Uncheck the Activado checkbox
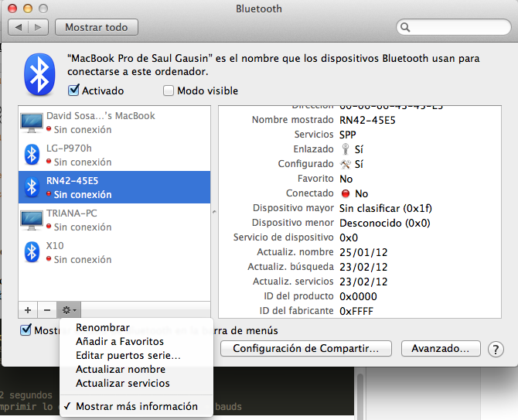Image resolution: width=518 pixels, height=420 pixels. click(73, 90)
